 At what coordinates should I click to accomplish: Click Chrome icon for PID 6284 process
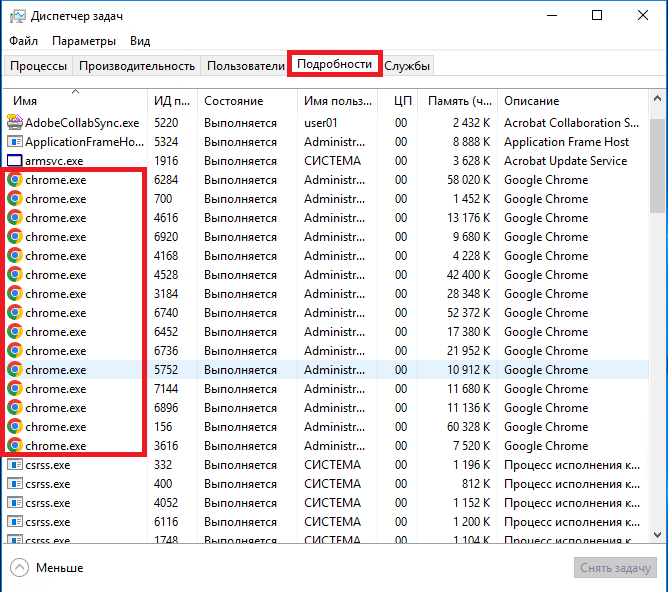14,180
